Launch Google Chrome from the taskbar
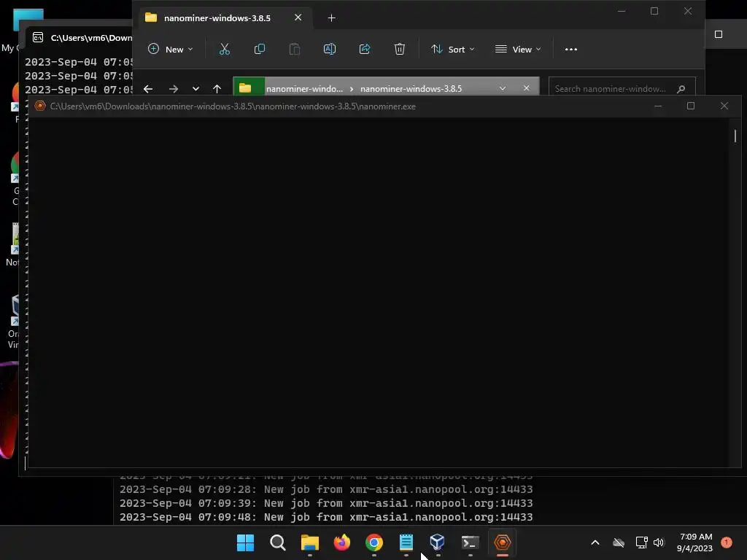 (x=374, y=542)
